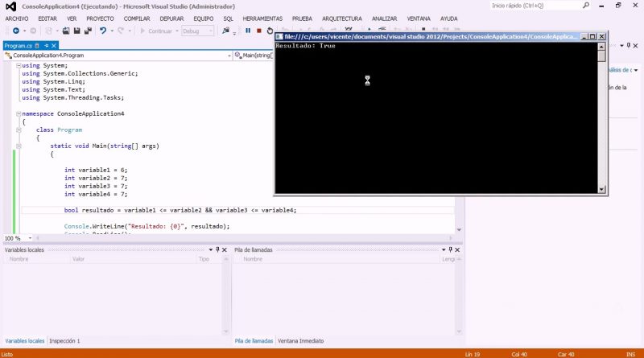Image resolution: width=644 pixels, height=358 pixels.
Task: Open the Debug configuration dropdown
Action: coord(210,31)
